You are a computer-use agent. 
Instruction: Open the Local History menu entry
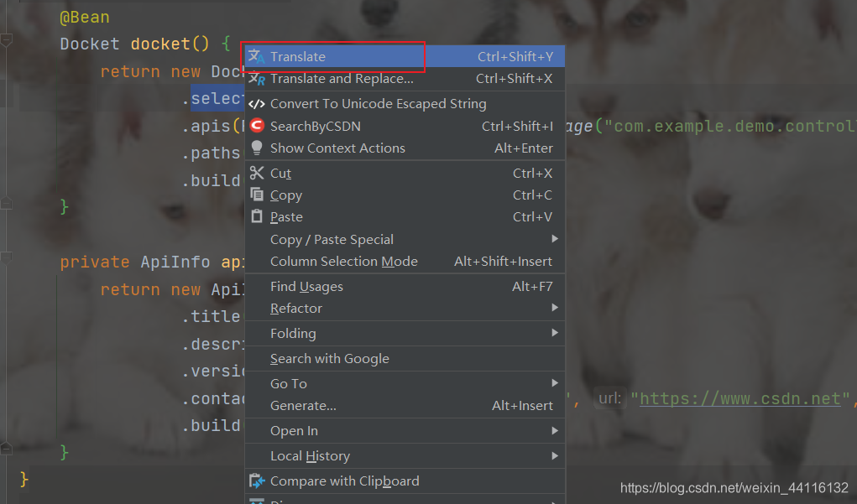click(x=405, y=455)
